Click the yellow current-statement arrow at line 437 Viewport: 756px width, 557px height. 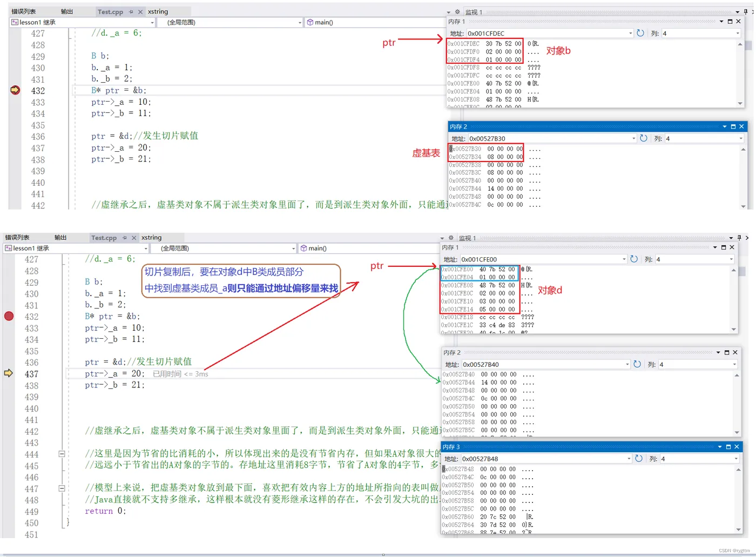click(x=9, y=373)
